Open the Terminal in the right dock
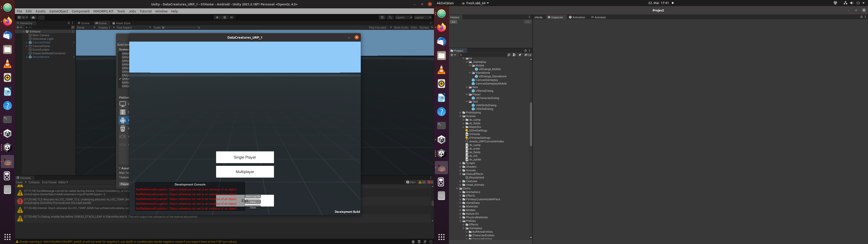Image resolution: width=868 pixels, height=244 pixels. tap(441, 126)
